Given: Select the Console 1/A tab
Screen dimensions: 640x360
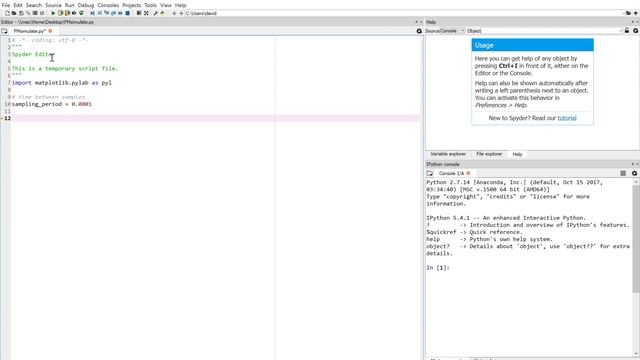Looking at the screenshot, I should (x=451, y=173).
